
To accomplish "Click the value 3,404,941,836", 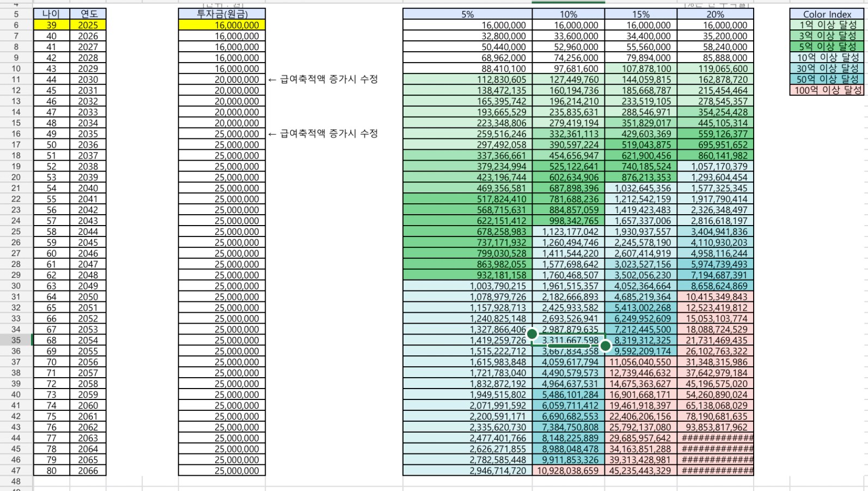I will pyautogui.click(x=715, y=232).
